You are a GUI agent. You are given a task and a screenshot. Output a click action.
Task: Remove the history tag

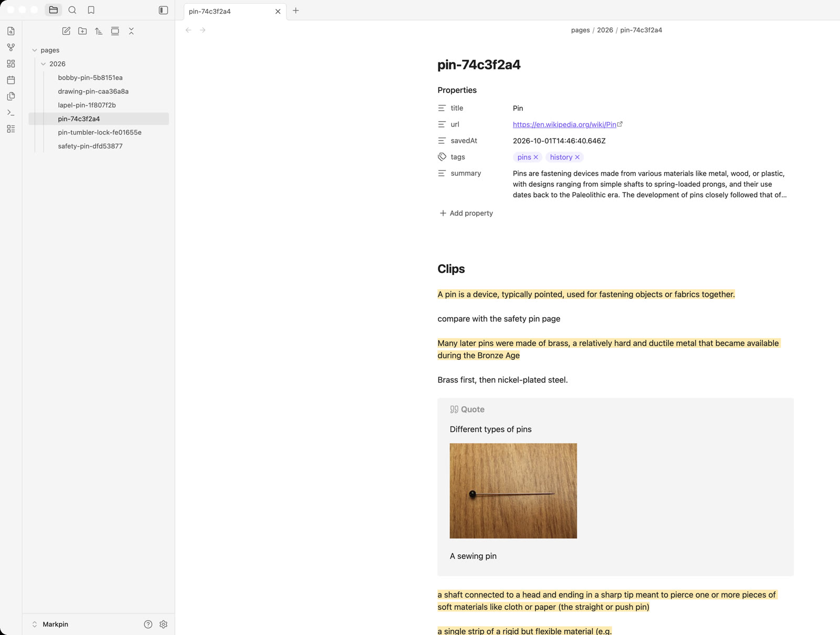pos(577,157)
